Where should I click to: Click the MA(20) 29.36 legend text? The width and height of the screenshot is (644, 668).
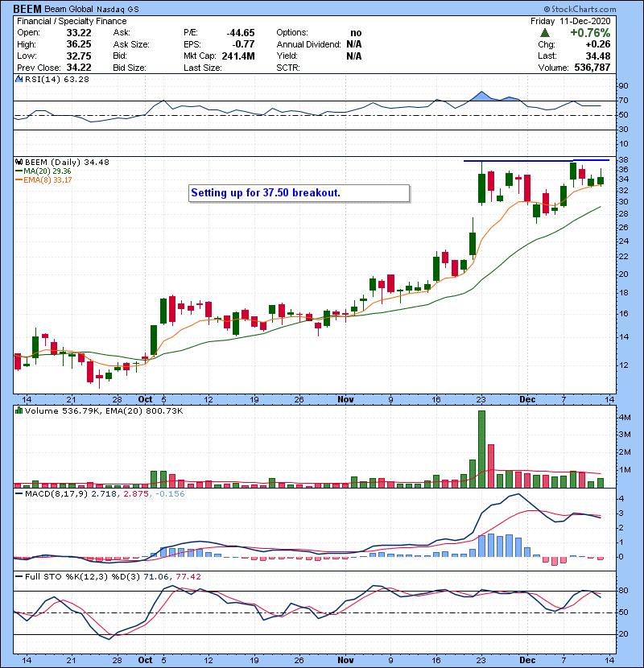pos(47,171)
